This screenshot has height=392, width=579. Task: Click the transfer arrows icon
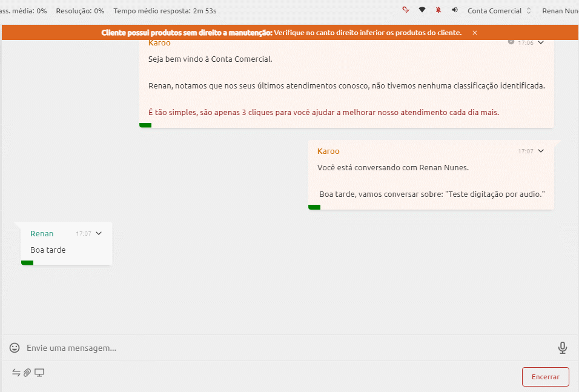tap(16, 373)
